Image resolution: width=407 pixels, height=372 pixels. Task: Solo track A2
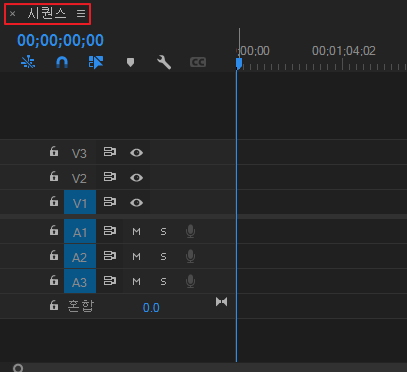163,257
